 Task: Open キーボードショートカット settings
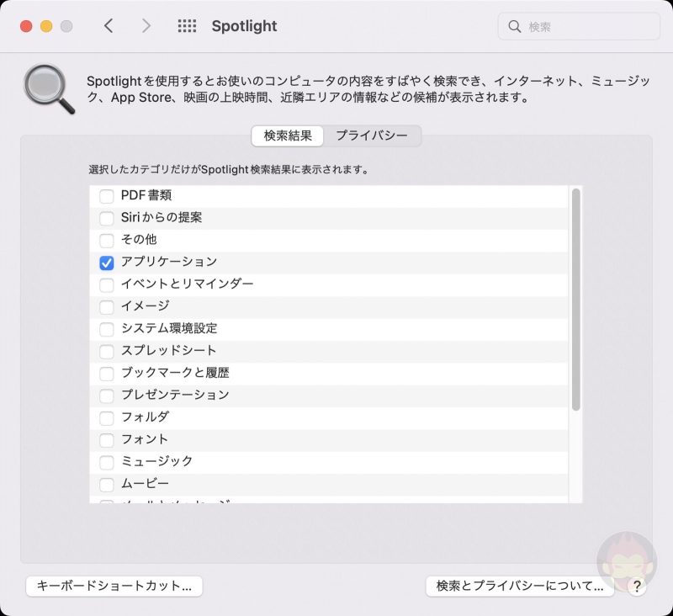(x=114, y=587)
